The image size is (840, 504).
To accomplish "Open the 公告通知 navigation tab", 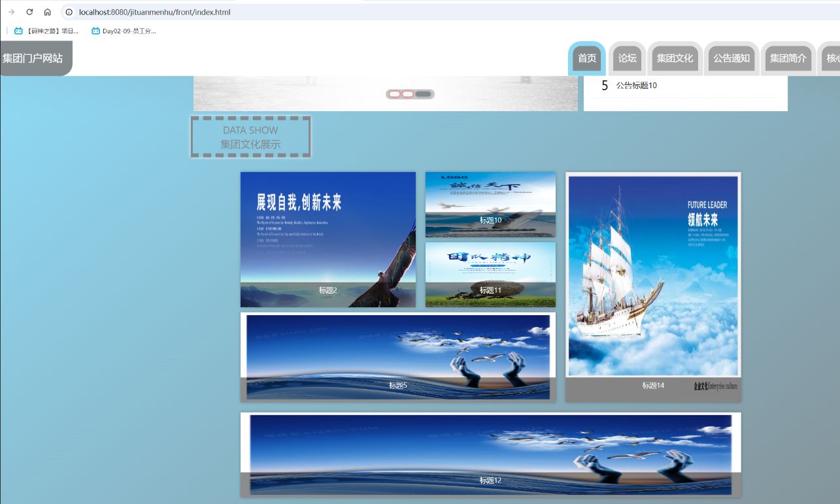I will pyautogui.click(x=731, y=58).
